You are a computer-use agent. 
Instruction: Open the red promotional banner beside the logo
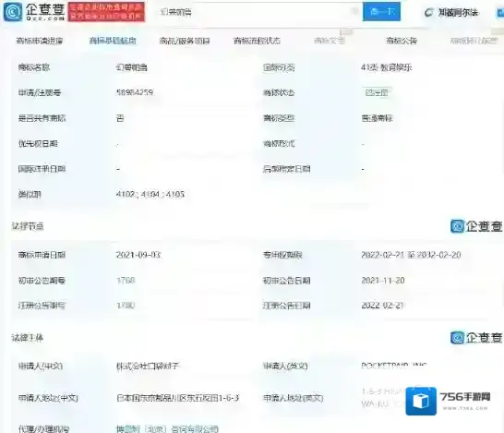click(x=106, y=12)
